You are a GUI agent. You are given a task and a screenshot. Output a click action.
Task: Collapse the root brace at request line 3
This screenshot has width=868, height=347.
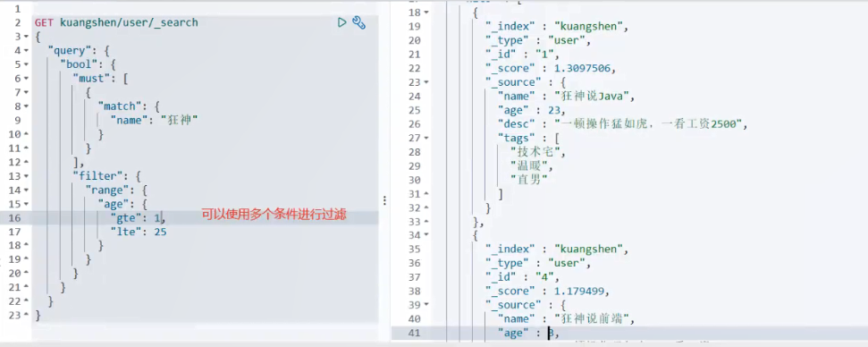pos(26,37)
